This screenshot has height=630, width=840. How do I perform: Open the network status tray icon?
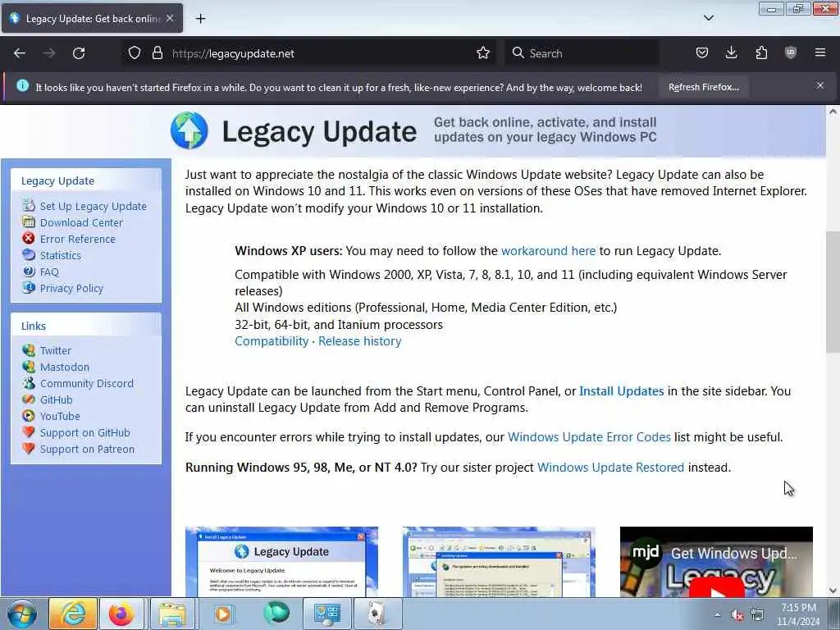[757, 615]
